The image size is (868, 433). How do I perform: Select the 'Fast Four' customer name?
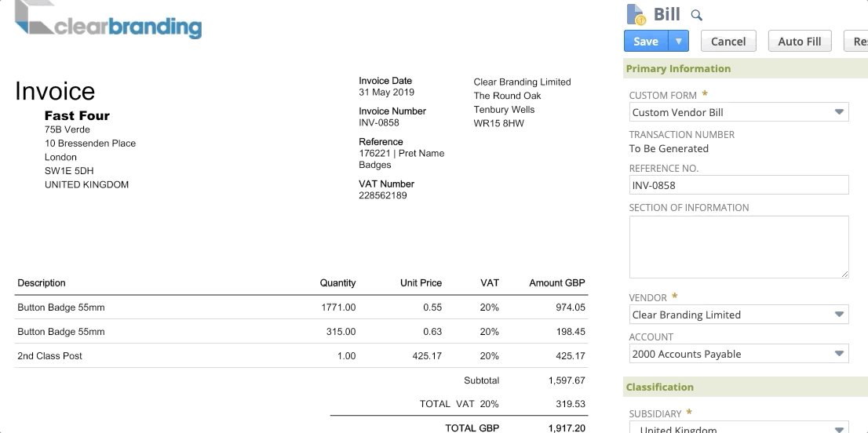pyautogui.click(x=77, y=115)
